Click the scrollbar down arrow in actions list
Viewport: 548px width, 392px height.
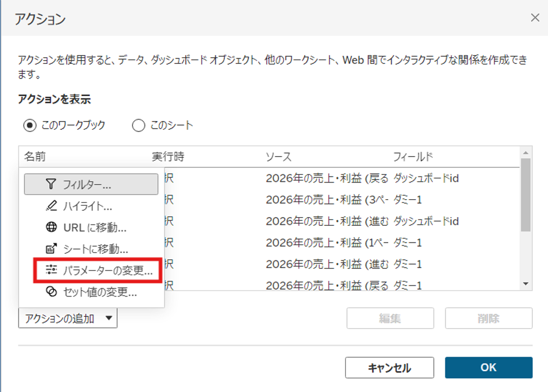click(525, 284)
